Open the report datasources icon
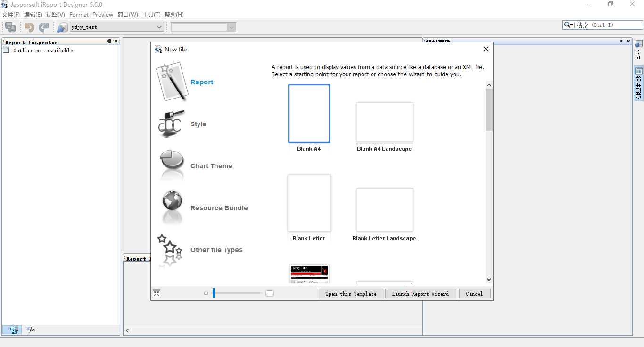 (62, 27)
